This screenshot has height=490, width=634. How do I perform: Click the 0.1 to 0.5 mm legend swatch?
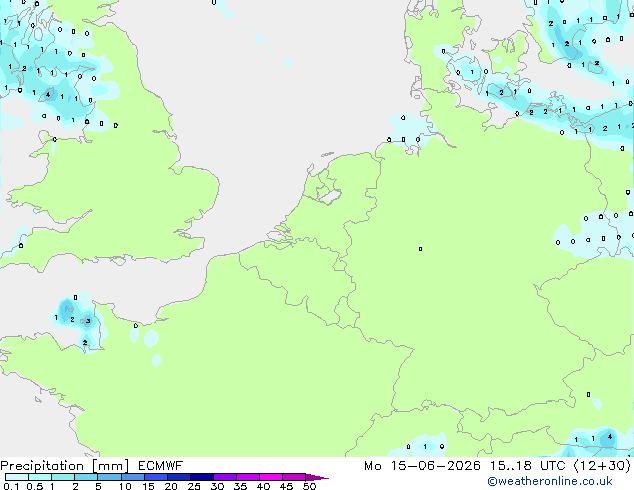pos(17,477)
